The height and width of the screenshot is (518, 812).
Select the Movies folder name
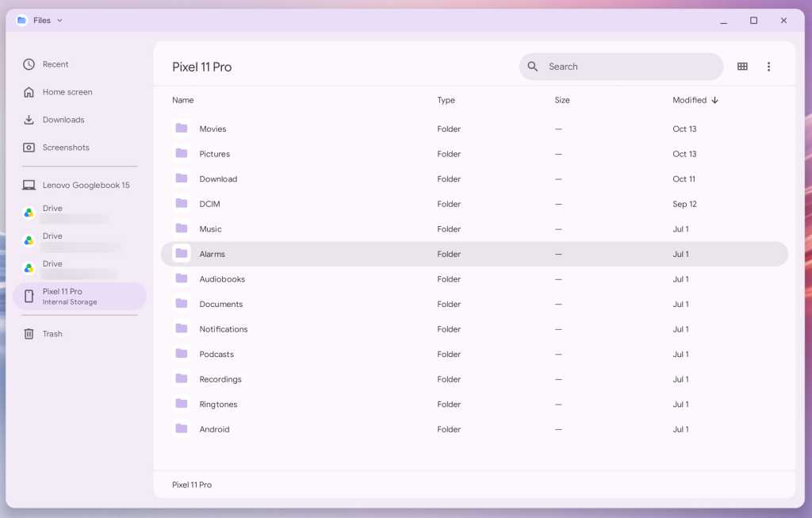213,129
